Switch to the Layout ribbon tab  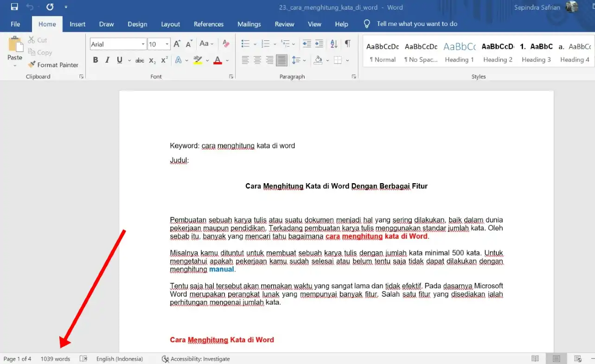tap(170, 24)
